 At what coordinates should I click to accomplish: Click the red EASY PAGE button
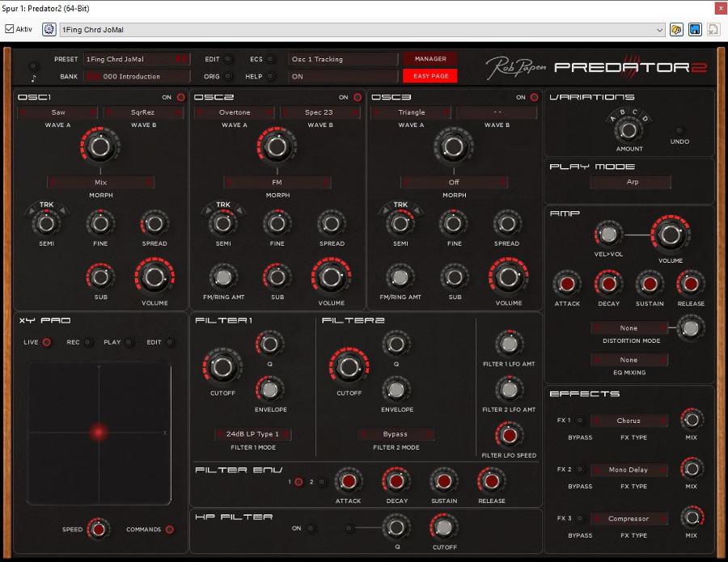(430, 76)
